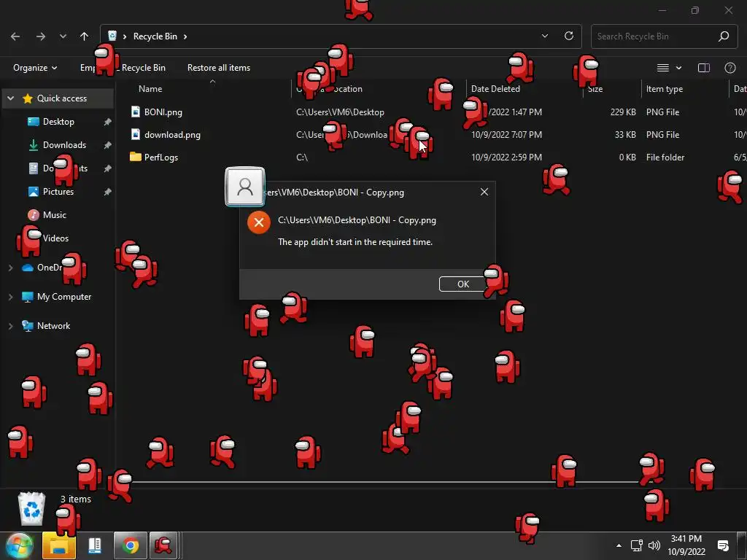Open Videos in the sidebar
The image size is (747, 560).
coord(55,238)
